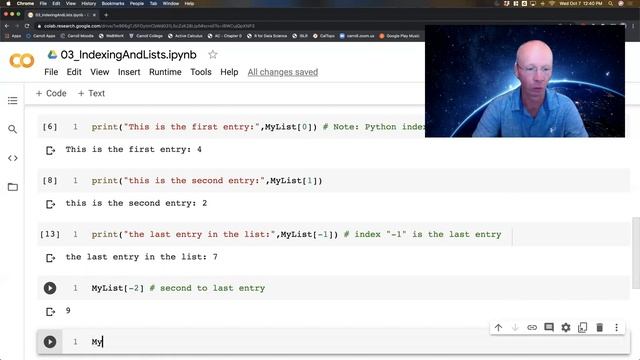Star the 03_IndexingAndLists notebook

213,54
